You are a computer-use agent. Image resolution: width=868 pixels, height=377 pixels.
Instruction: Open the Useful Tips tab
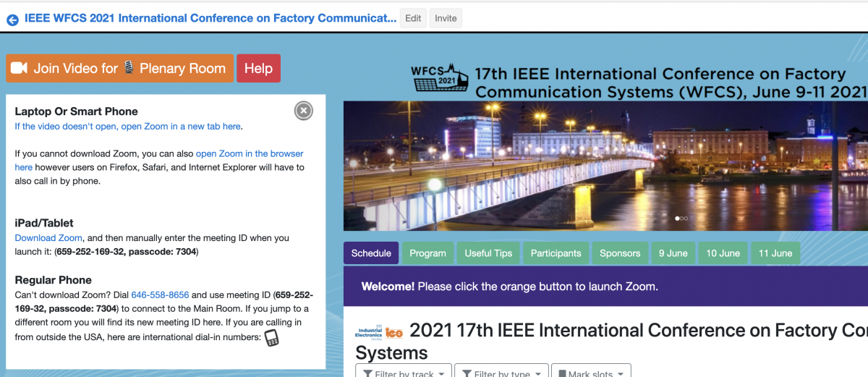coord(488,253)
